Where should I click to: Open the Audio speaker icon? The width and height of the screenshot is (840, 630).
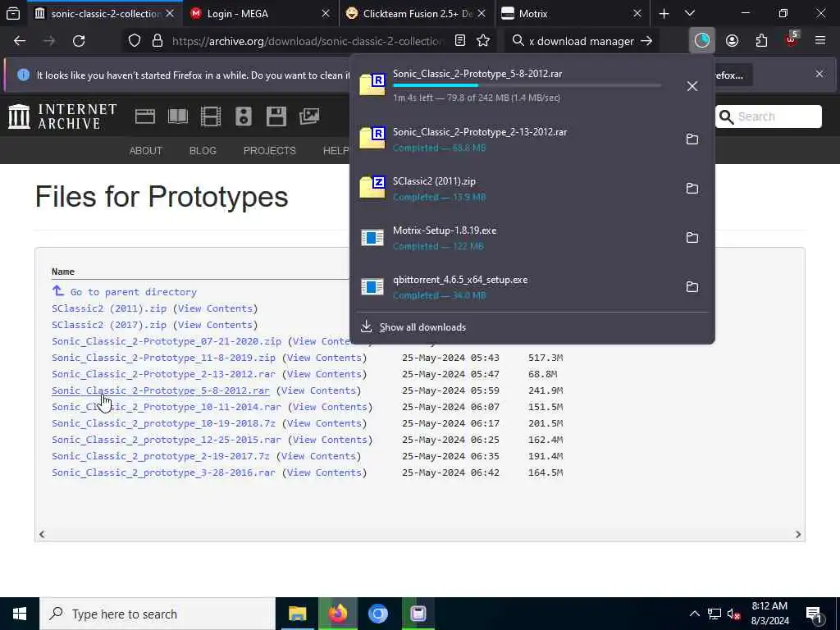click(x=243, y=116)
